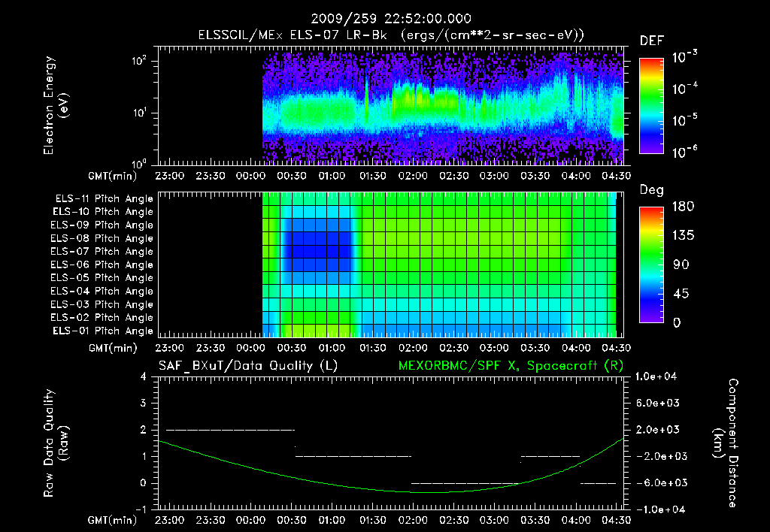Click the ELS-02 Pitch Angle row label
This screenshot has height=532, width=770.
point(102,318)
